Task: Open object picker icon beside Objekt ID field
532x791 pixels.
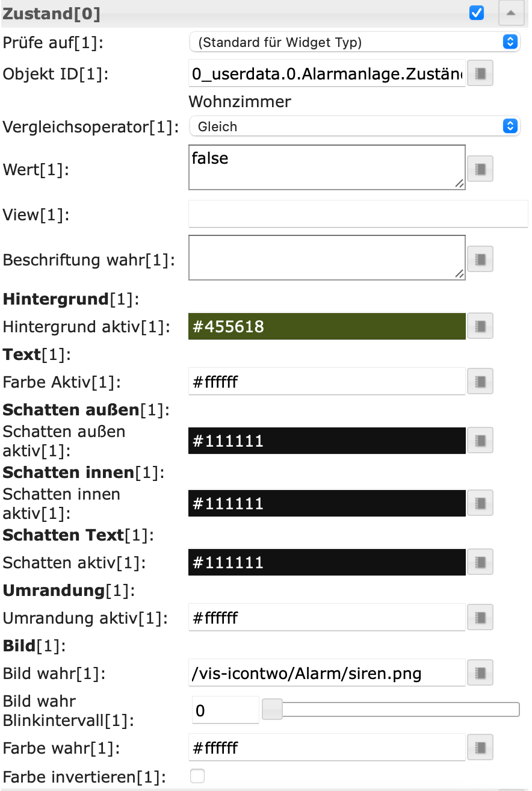Action: [x=480, y=73]
